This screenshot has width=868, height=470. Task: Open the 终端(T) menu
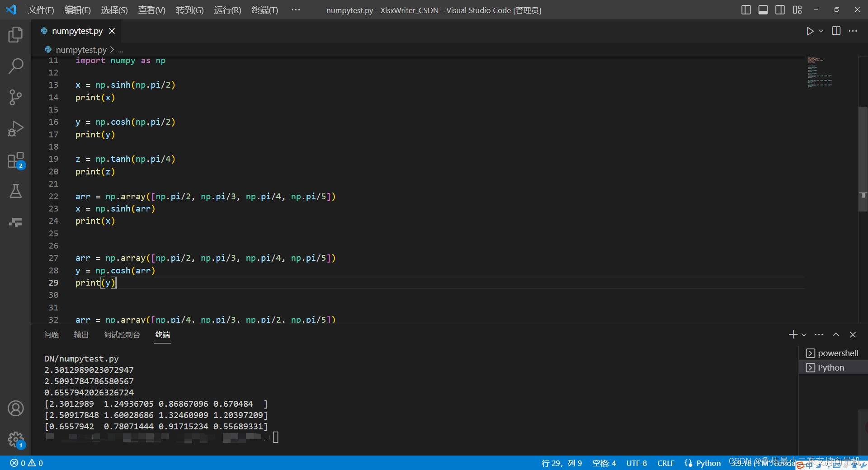[264, 10]
